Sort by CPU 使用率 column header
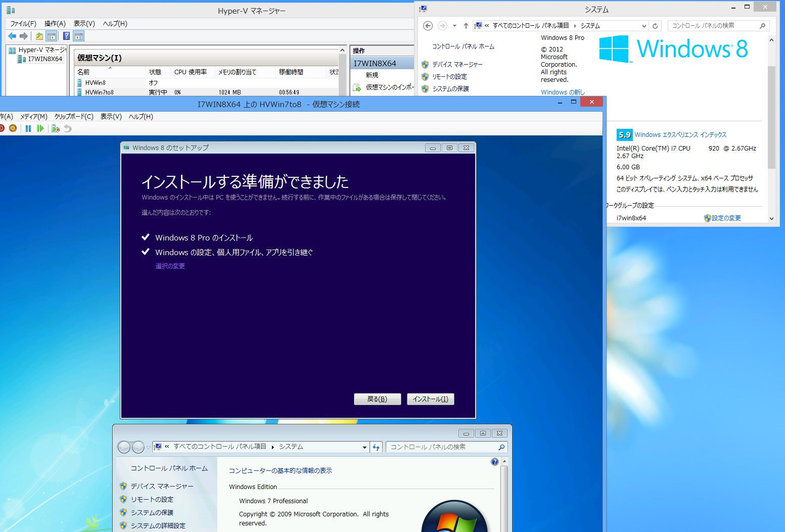Screen dimensions: 785x532 tap(193, 72)
